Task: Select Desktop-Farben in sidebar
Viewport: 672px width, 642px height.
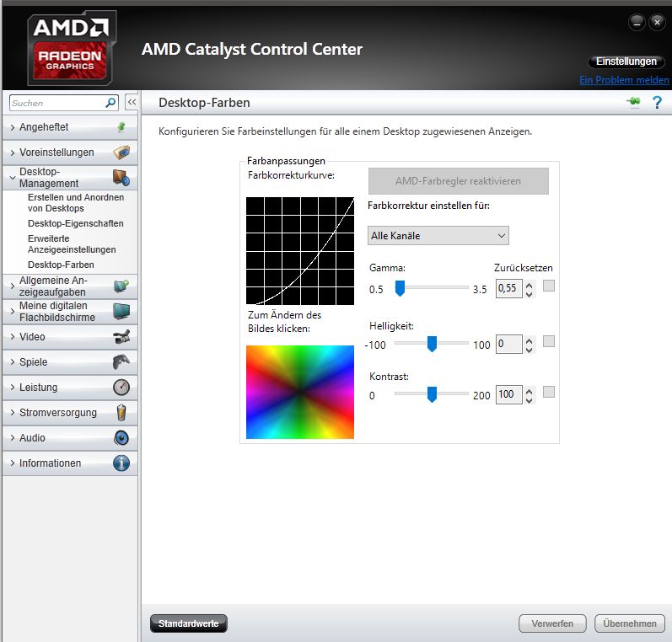Action: pyautogui.click(x=61, y=265)
